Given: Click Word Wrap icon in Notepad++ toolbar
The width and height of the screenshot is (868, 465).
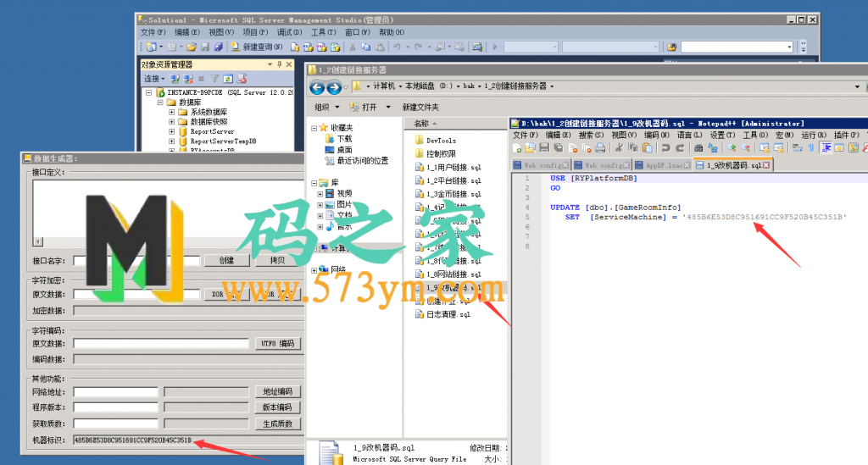Looking at the screenshot, I should tap(798, 147).
